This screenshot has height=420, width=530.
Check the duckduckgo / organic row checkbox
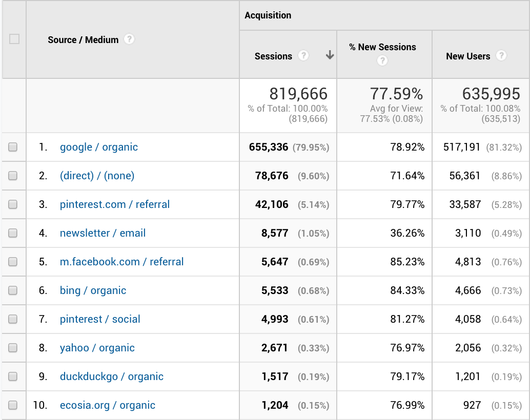pyautogui.click(x=13, y=376)
